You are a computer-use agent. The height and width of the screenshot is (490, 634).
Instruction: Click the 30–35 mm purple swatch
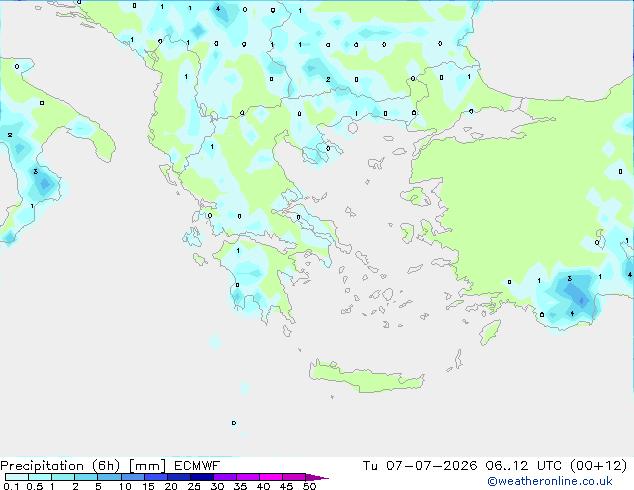[224, 477]
